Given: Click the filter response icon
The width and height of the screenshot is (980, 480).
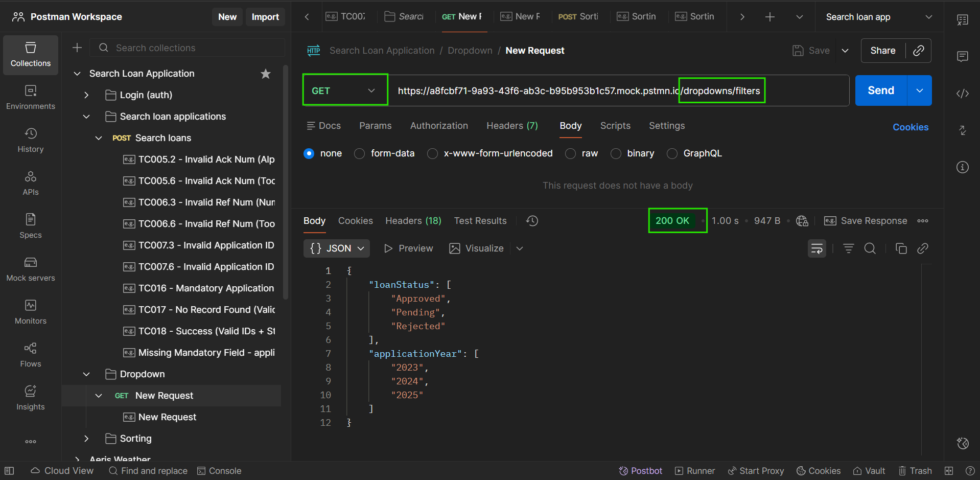Looking at the screenshot, I should tap(849, 248).
